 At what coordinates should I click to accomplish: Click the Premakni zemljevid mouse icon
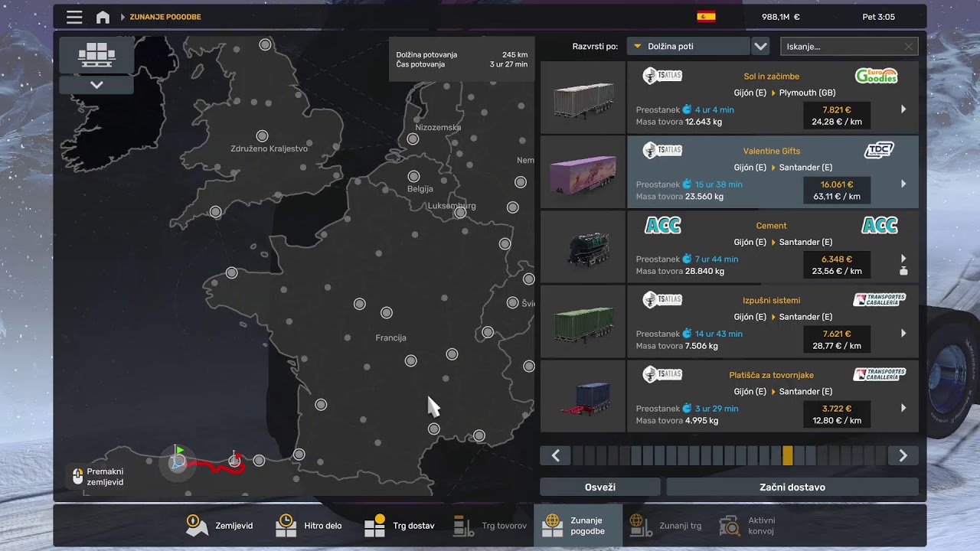77,476
